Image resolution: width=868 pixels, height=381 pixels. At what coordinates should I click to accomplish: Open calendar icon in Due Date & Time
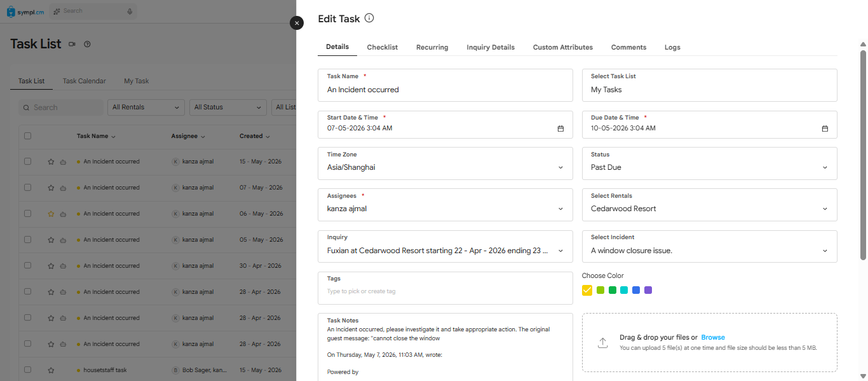point(825,128)
